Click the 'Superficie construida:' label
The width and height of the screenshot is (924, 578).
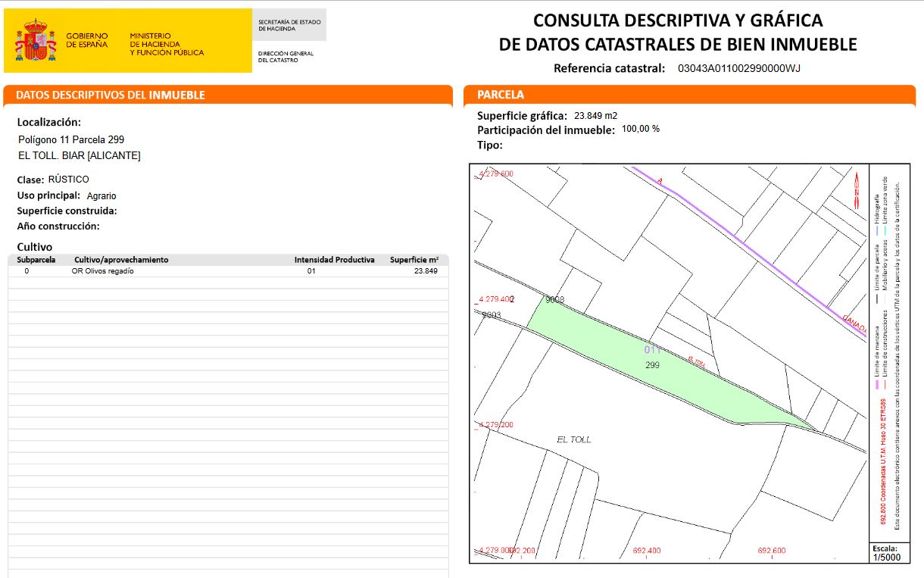(x=67, y=211)
